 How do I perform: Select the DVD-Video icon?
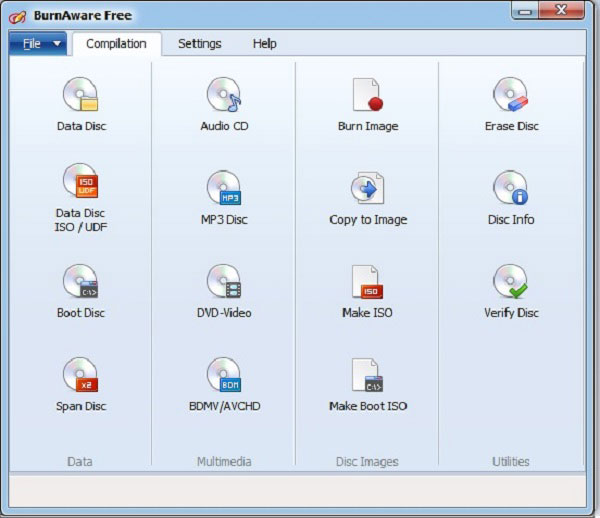224,291
